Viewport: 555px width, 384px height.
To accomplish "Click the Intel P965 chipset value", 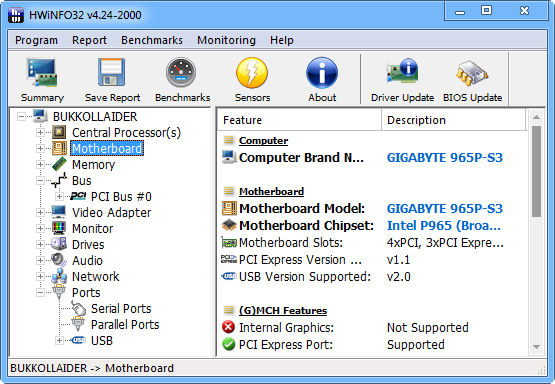I will 444,225.
